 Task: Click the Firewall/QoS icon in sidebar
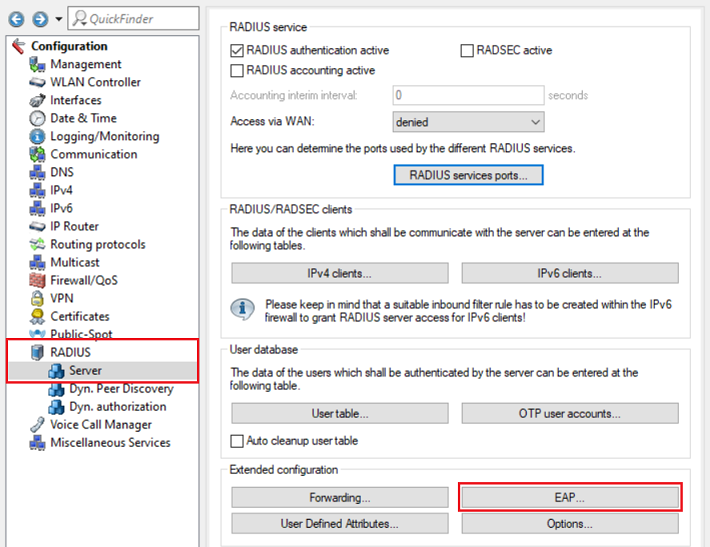point(37,280)
